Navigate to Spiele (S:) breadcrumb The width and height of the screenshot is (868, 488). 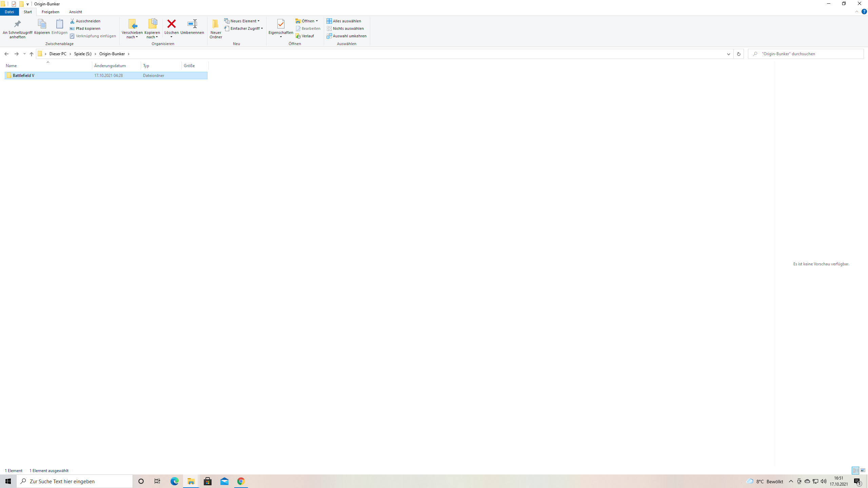[83, 54]
